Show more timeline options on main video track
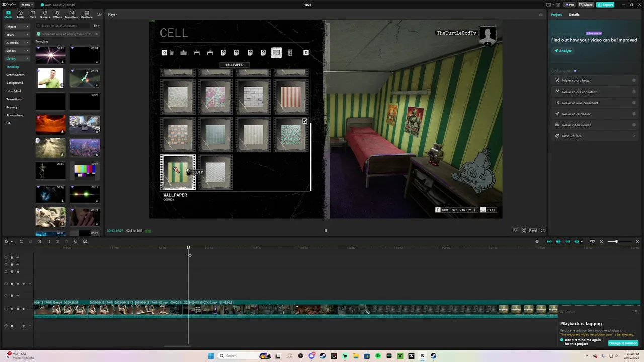The image size is (644, 362). pos(30,309)
